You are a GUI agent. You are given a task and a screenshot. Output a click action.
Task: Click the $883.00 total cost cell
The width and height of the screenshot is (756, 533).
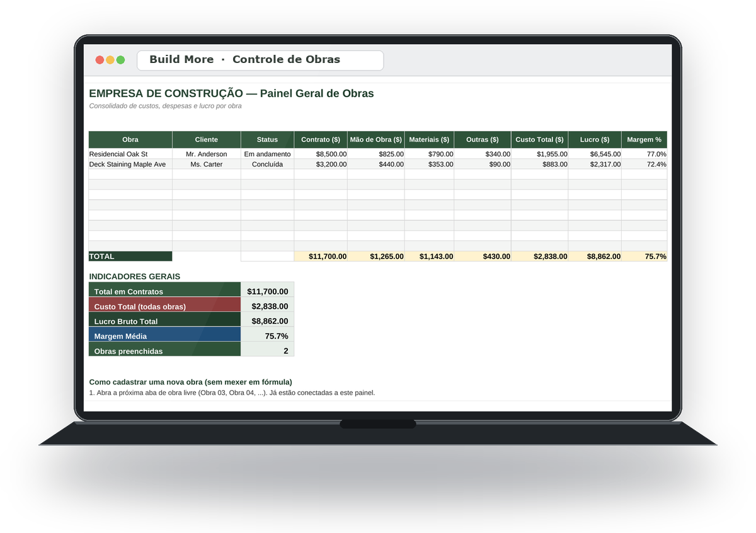(539, 164)
